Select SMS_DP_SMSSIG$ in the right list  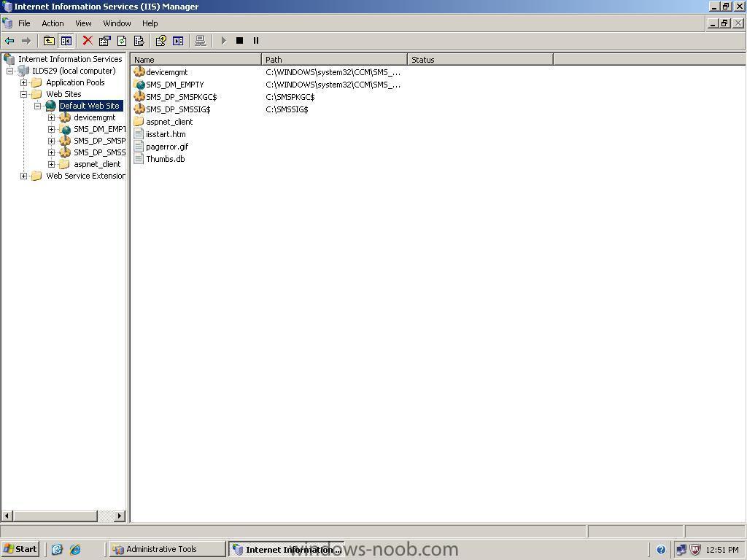178,109
